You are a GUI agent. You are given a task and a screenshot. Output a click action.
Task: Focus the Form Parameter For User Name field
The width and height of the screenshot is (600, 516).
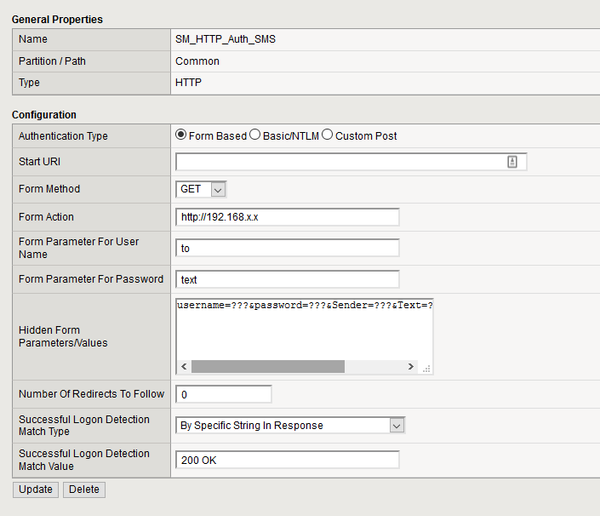287,248
